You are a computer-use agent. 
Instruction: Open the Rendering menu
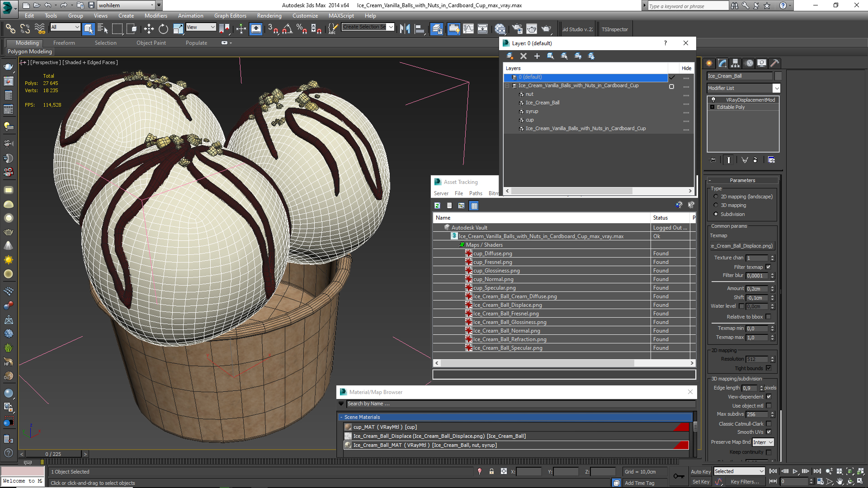[x=269, y=16]
